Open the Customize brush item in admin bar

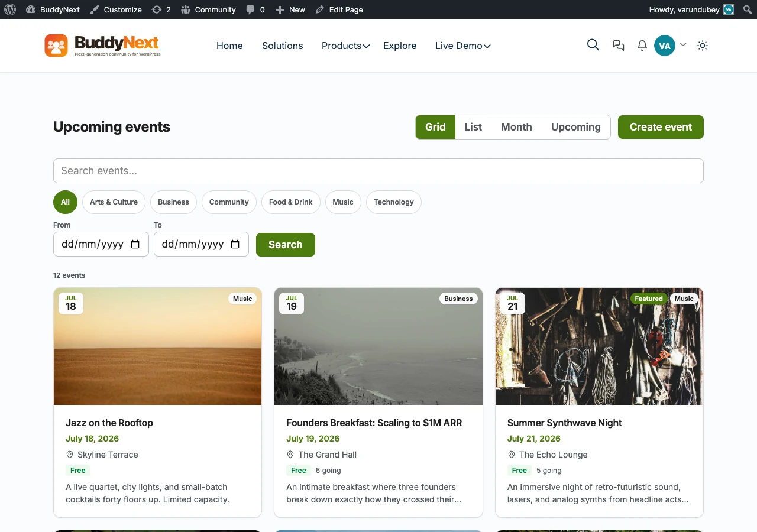(116, 9)
